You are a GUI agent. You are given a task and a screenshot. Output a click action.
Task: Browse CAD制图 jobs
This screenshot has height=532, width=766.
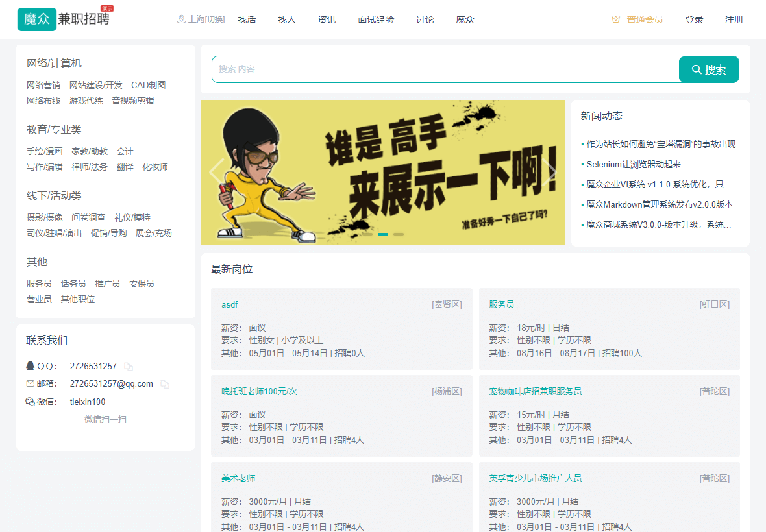[149, 86]
